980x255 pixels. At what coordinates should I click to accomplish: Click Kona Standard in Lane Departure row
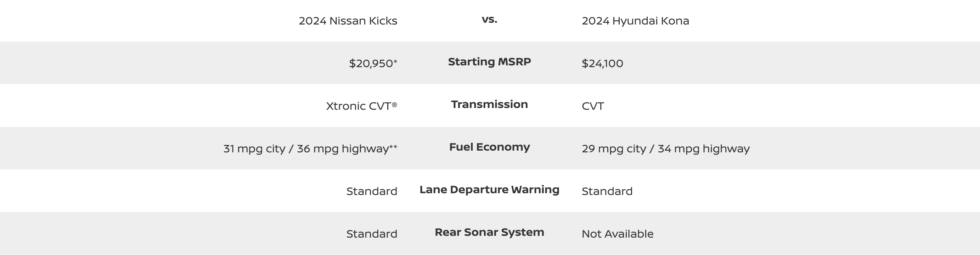(x=607, y=191)
